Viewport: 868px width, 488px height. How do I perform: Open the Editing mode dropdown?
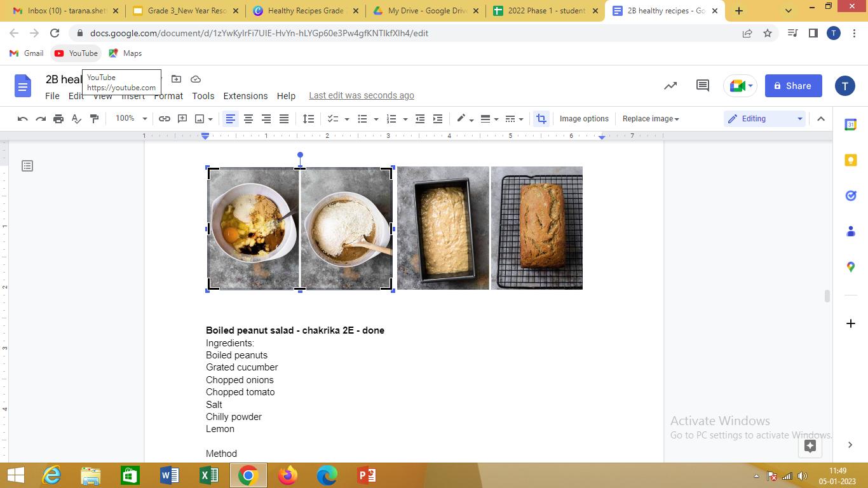(x=766, y=119)
